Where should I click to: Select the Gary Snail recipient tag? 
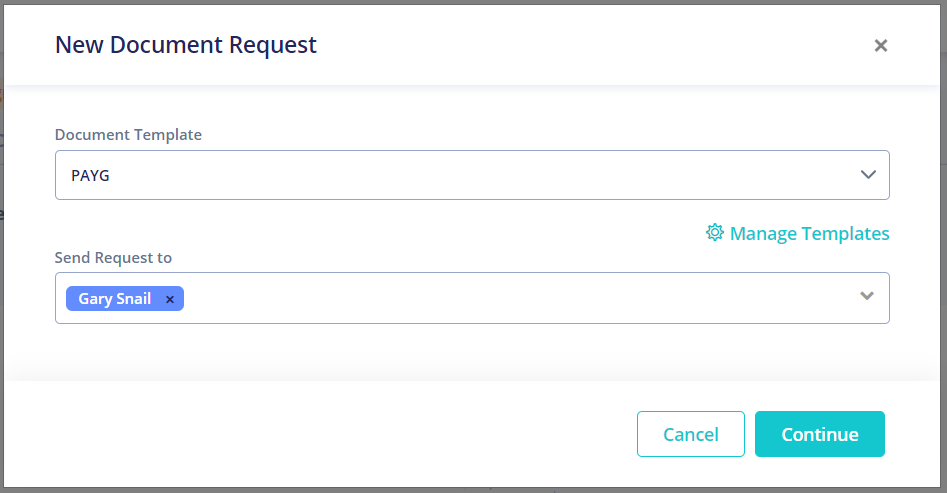point(124,298)
